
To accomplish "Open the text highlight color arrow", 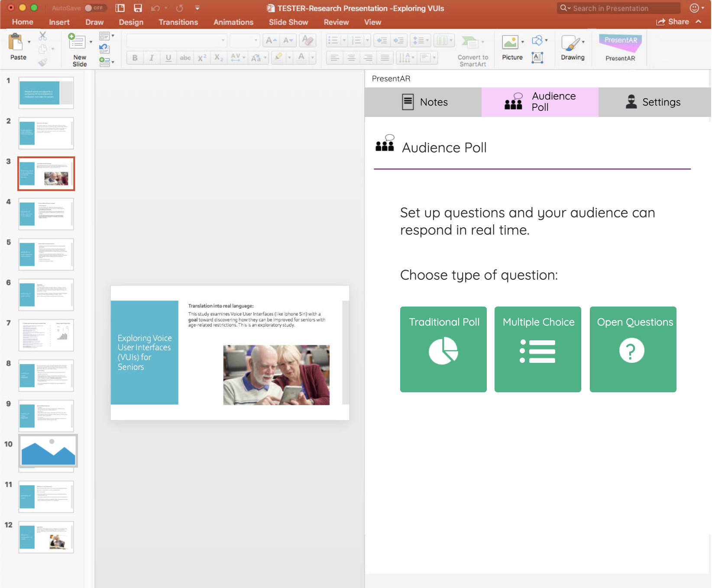I will pos(289,58).
